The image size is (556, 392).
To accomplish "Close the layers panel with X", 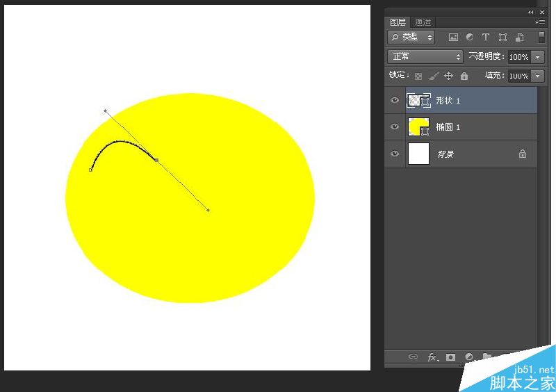I will coord(542,12).
